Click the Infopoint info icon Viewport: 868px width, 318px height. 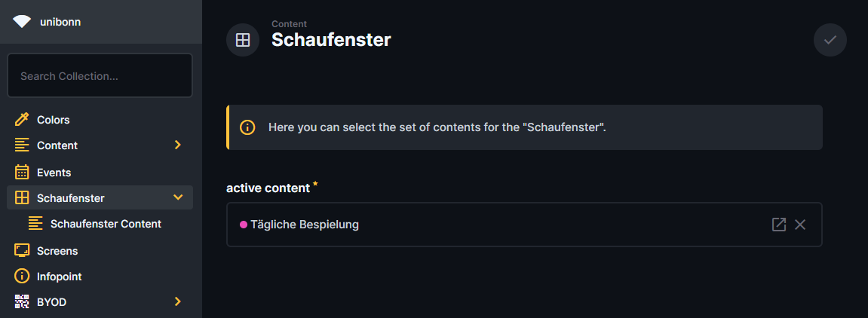[22, 277]
